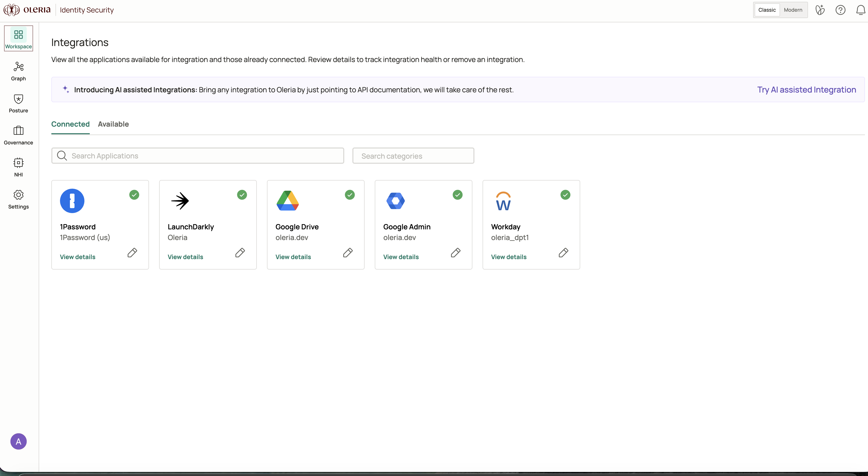Open the Workspace section in sidebar

click(x=19, y=38)
